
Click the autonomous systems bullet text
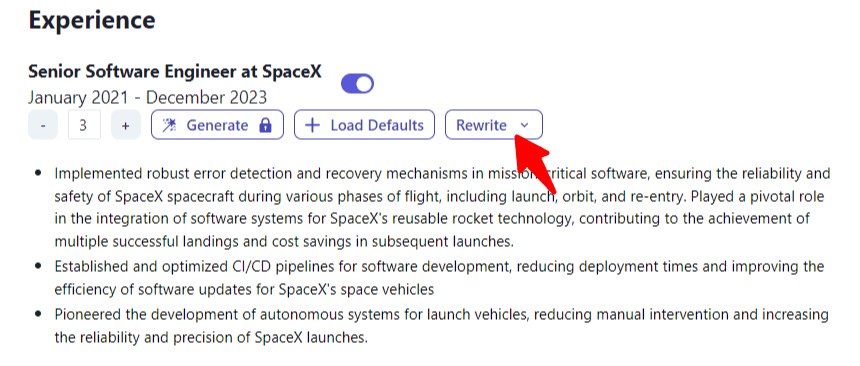(442, 326)
